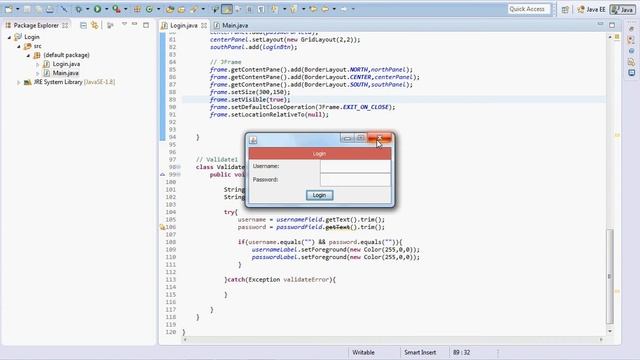
Task: Expand the Login.java tree node
Action: (x=38, y=64)
